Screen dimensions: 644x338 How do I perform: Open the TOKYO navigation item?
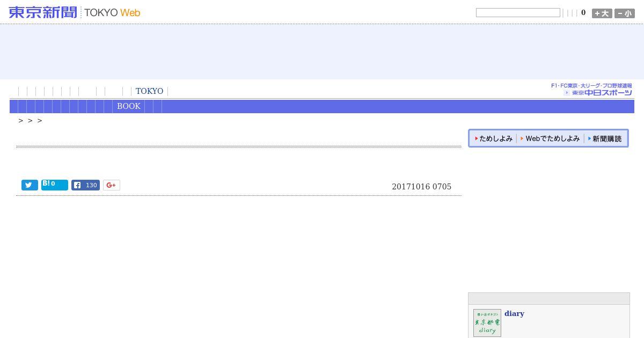click(x=149, y=91)
